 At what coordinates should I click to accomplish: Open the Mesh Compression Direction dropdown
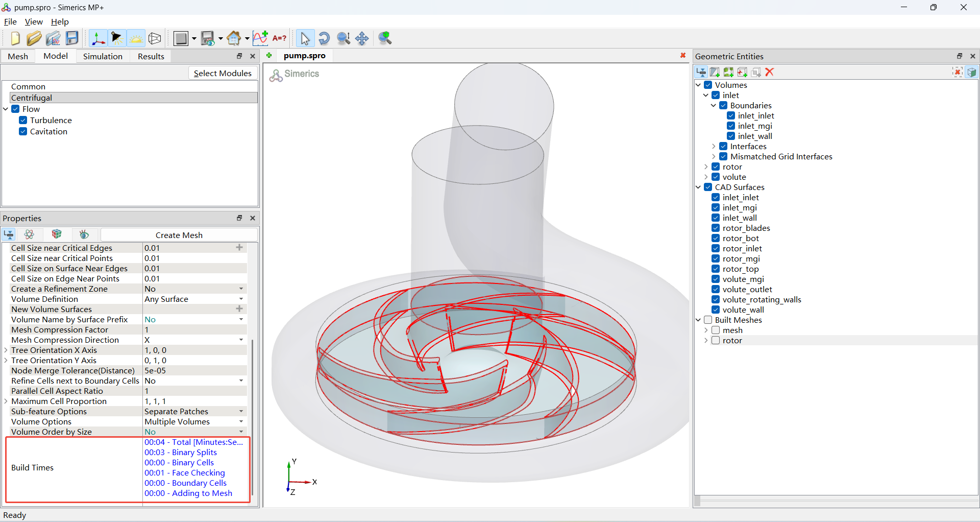pyautogui.click(x=241, y=340)
